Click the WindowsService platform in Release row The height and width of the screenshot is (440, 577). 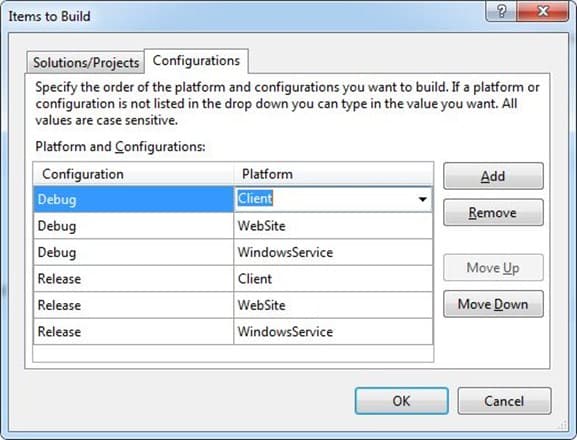[333, 332]
